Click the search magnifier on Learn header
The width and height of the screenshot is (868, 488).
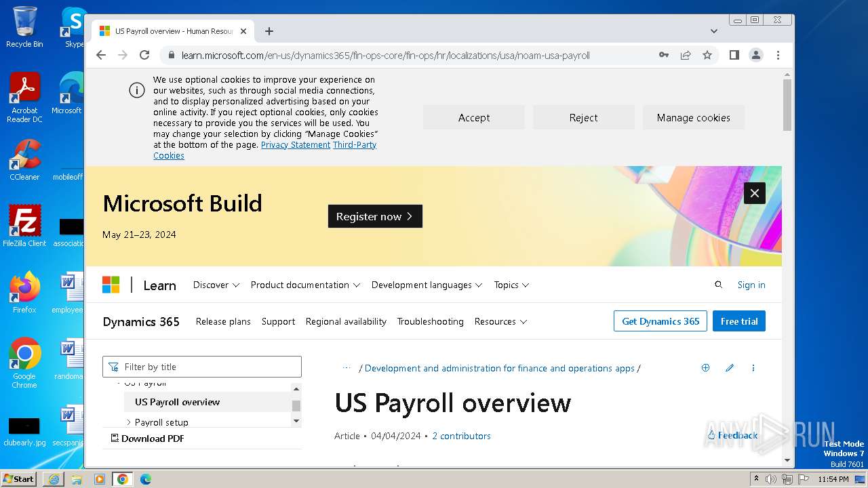point(719,285)
